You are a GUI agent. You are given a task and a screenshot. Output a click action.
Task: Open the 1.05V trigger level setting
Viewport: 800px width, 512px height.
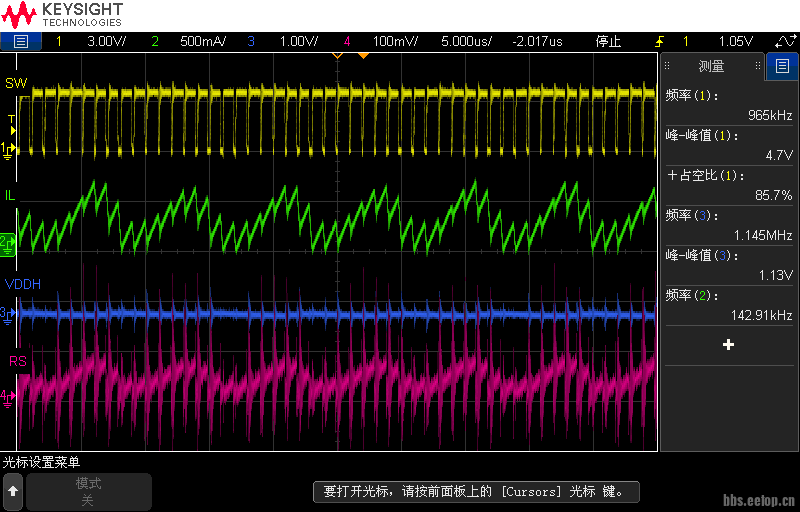click(736, 41)
